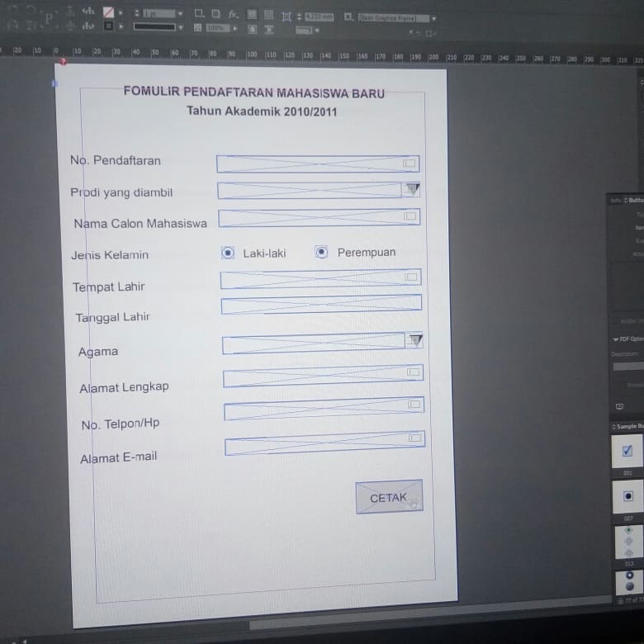
Task: Open the fill swatch arrow menu
Action: pos(121,13)
